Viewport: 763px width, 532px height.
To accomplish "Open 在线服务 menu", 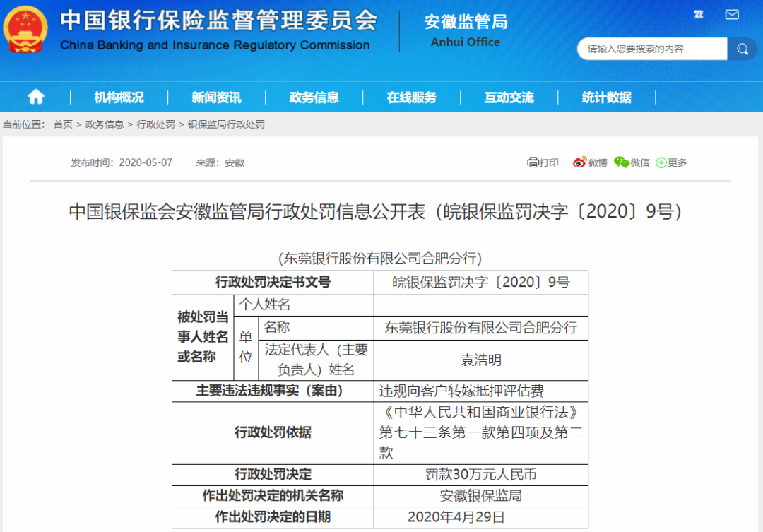I will pyautogui.click(x=411, y=97).
